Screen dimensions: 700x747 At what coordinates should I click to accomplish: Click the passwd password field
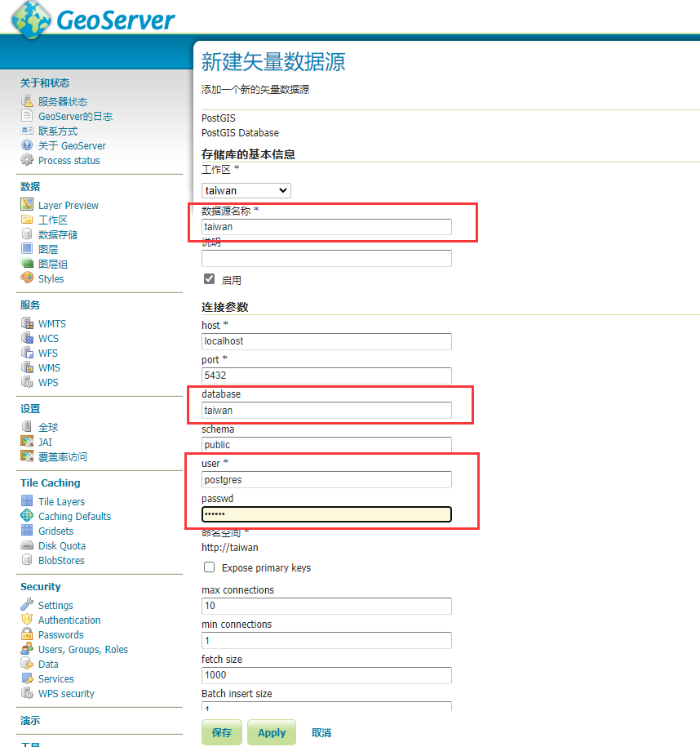[x=326, y=514]
